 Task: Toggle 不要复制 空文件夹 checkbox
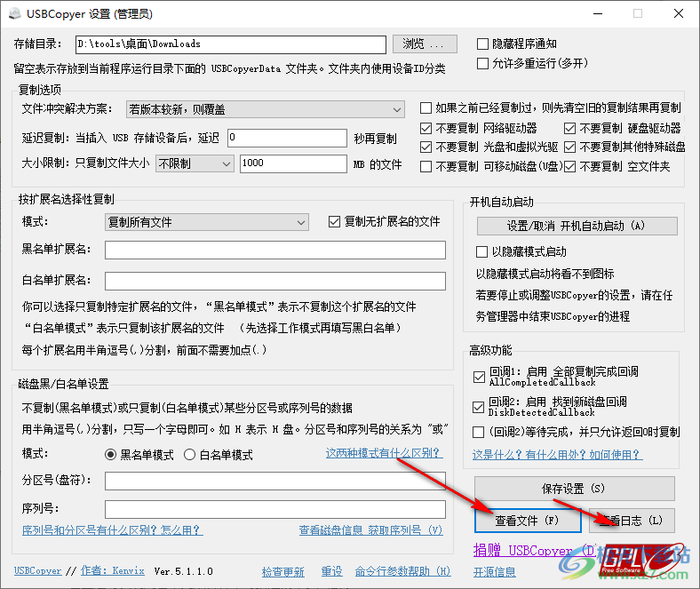pyautogui.click(x=569, y=166)
